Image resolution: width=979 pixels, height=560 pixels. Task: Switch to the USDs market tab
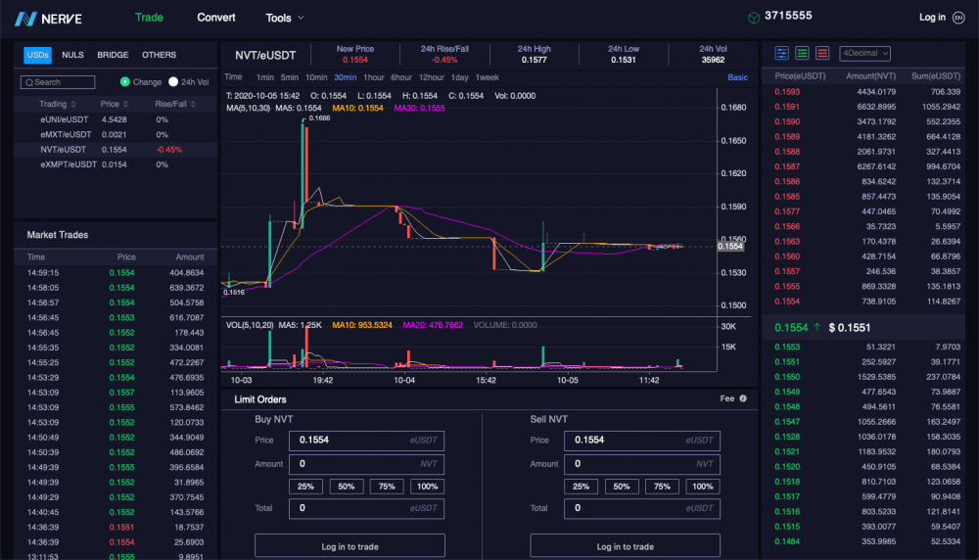[37, 55]
